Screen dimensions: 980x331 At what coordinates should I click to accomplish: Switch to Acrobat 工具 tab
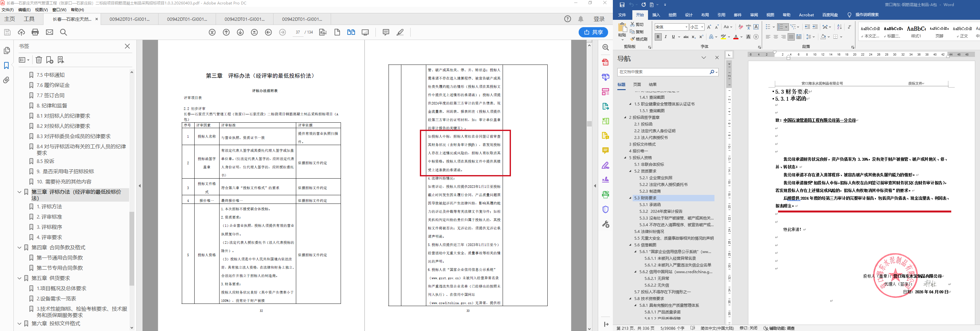(29, 19)
